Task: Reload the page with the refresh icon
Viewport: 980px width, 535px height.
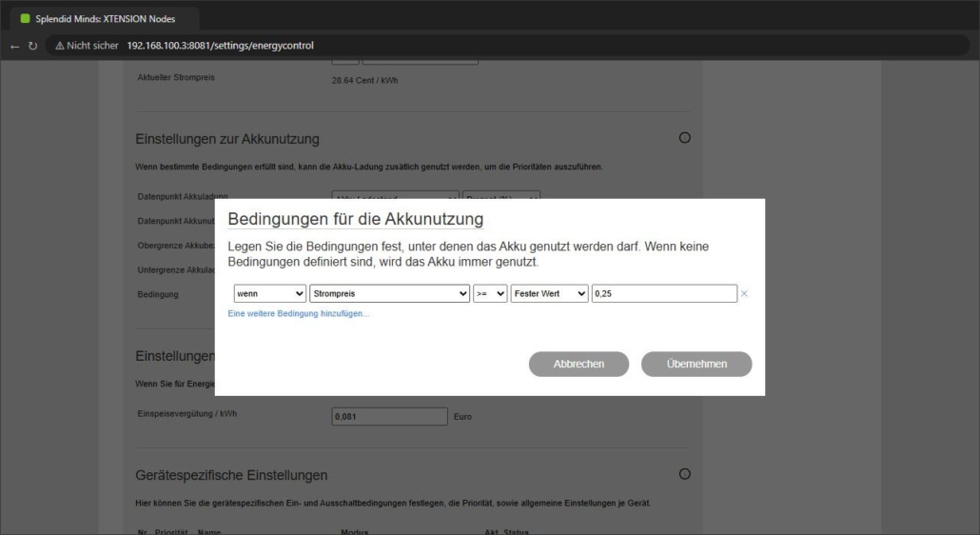Action: point(32,47)
